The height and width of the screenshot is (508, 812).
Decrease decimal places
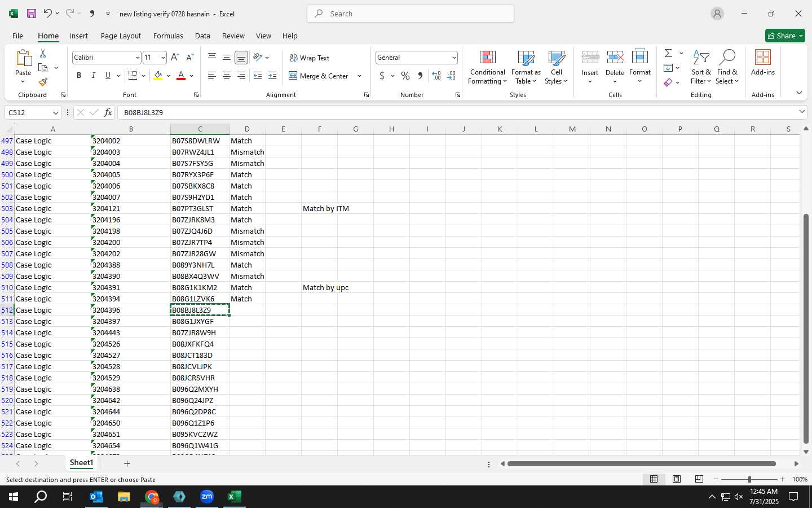tap(451, 76)
